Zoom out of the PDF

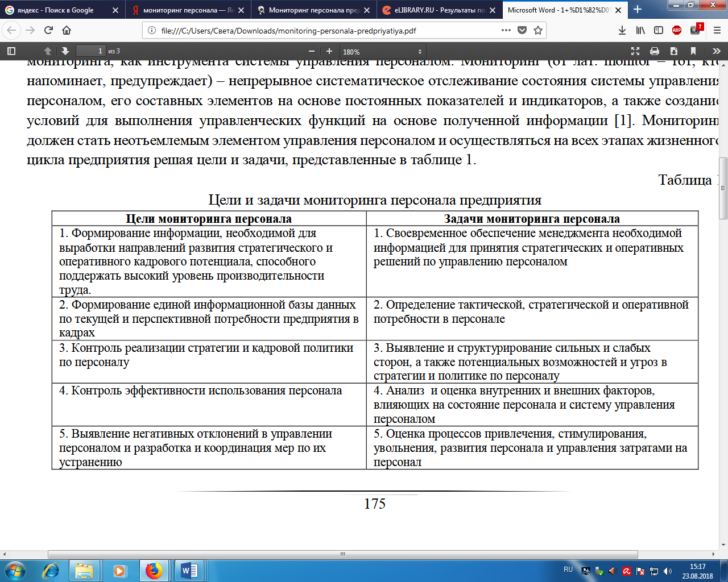[x=311, y=51]
